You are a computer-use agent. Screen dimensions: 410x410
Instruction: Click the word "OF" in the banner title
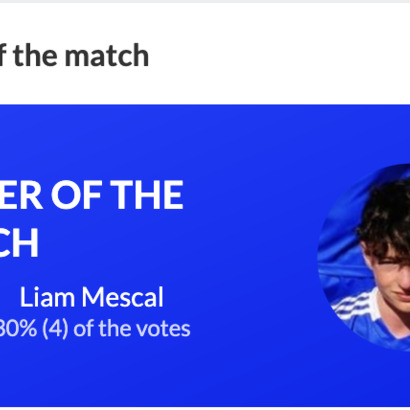coord(76,195)
